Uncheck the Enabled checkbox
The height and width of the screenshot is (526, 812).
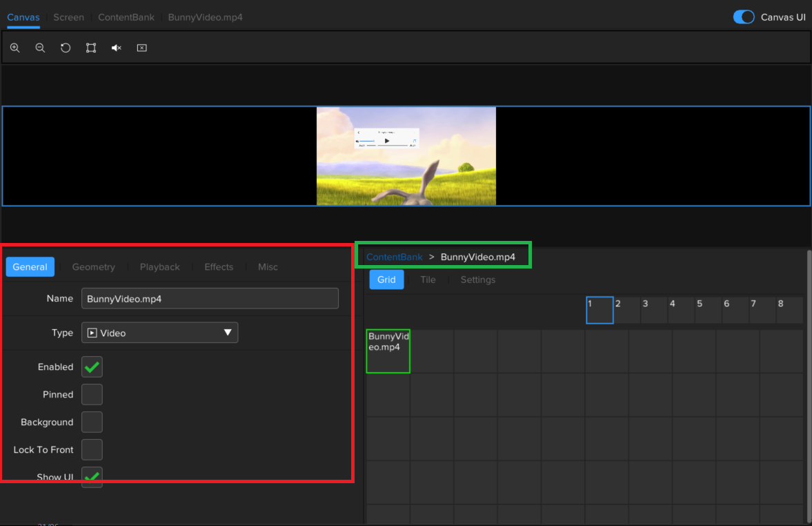(92, 367)
